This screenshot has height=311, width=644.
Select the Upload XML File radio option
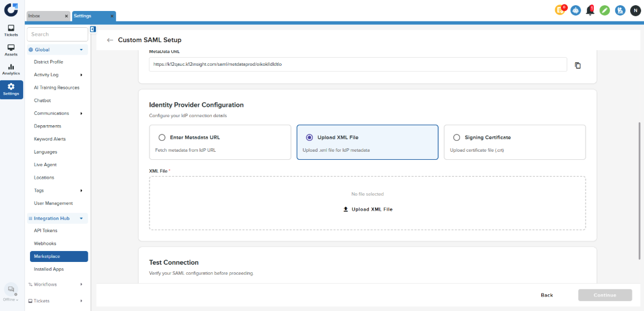310,138
